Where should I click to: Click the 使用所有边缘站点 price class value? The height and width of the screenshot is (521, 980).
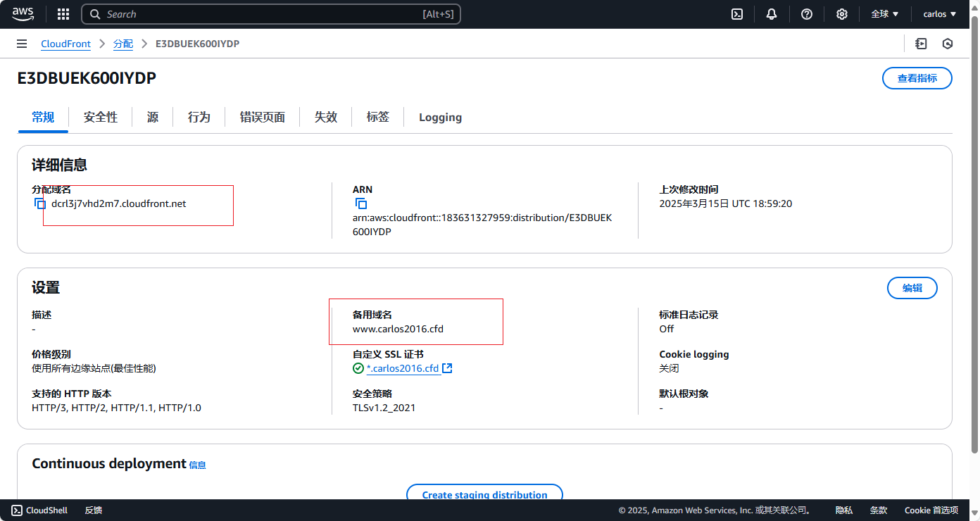[94, 368]
